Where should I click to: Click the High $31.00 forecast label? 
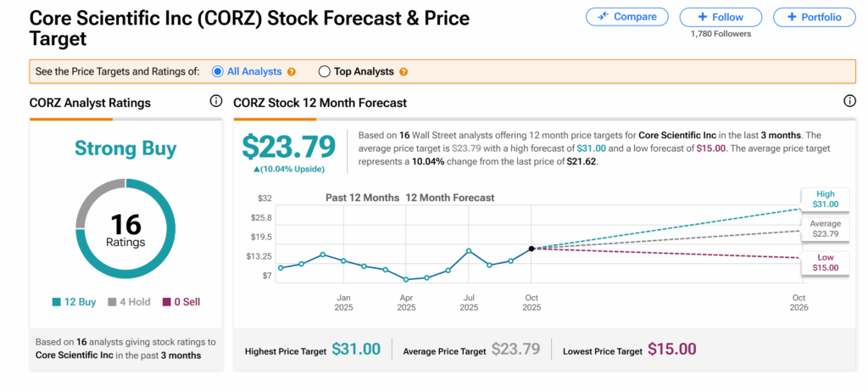click(825, 199)
